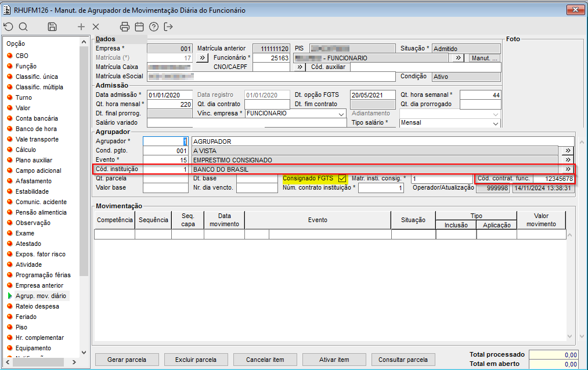Click the Gerar parcela button
This screenshot has height=370, width=588.
pos(127,360)
